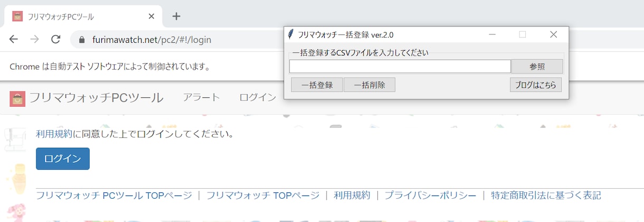Open a new tab with the plus icon
The image size is (644, 222).
pyautogui.click(x=176, y=16)
